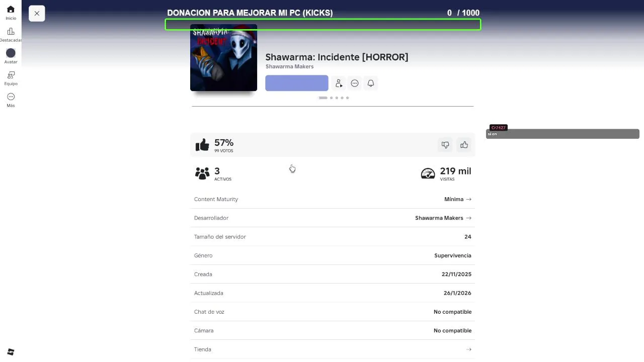Click the 57% rating value
This screenshot has height=362, width=644.
point(224,143)
